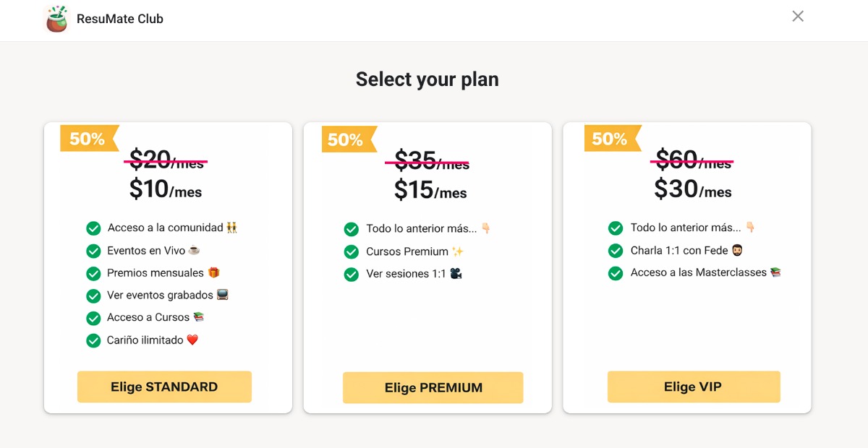
Task: Choose the PREMIUM plan button
Action: pos(433,387)
